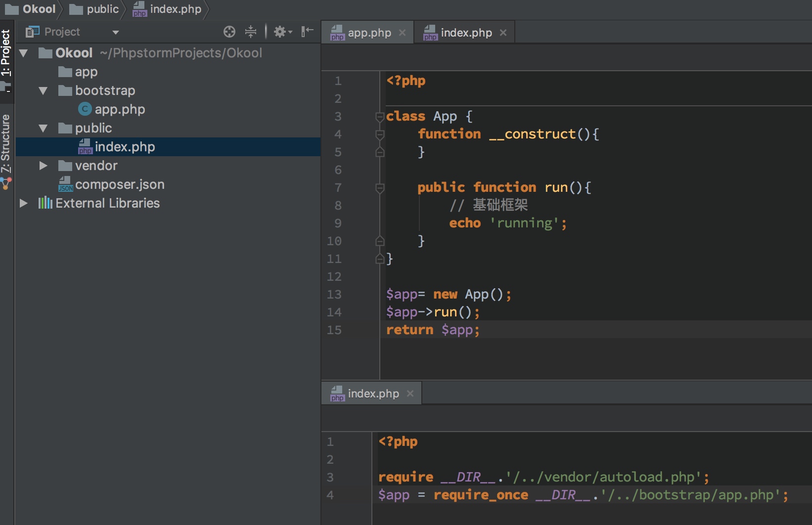Click the class App declaration text
The height and width of the screenshot is (525, 812).
(429, 116)
